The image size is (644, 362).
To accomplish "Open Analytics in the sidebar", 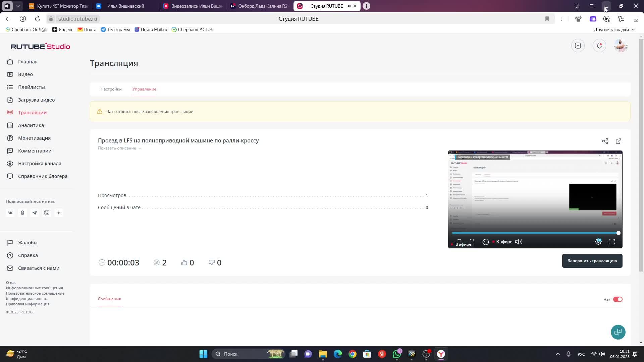I will click(31, 125).
